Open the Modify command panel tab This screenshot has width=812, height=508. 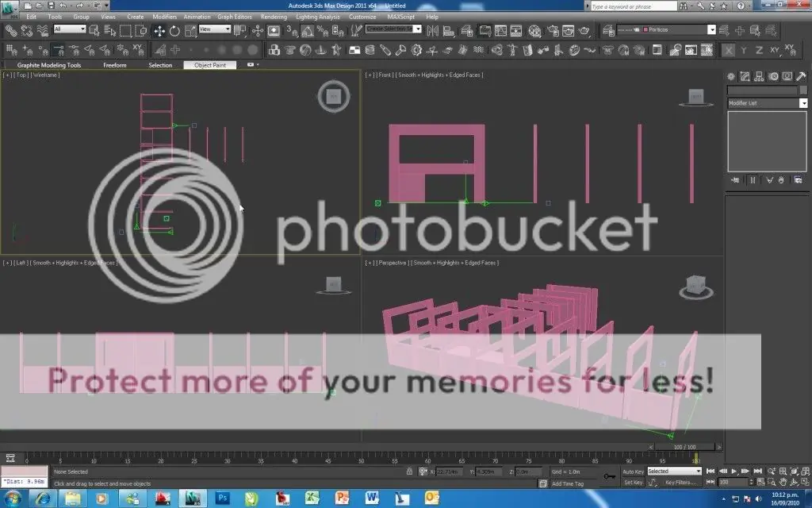coord(745,76)
